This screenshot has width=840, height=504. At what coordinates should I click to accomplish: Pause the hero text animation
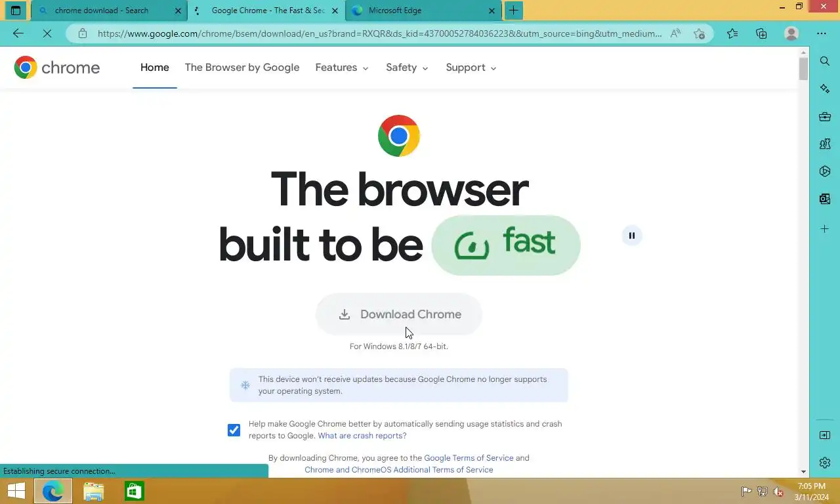[x=632, y=236]
